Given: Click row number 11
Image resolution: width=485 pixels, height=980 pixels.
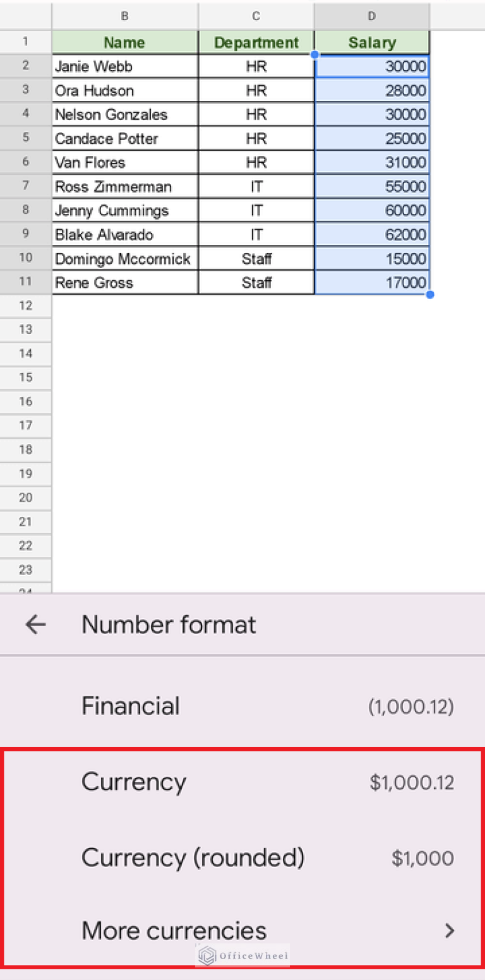Looking at the screenshot, I should pyautogui.click(x=25, y=283).
